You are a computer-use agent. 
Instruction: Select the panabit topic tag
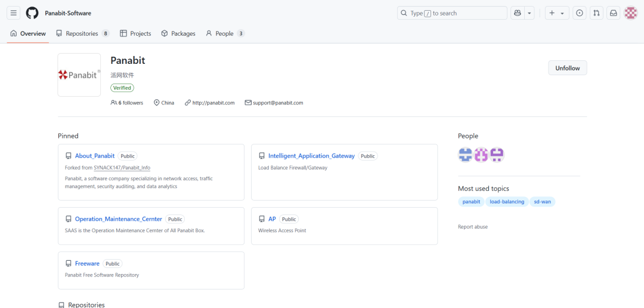[x=471, y=202]
